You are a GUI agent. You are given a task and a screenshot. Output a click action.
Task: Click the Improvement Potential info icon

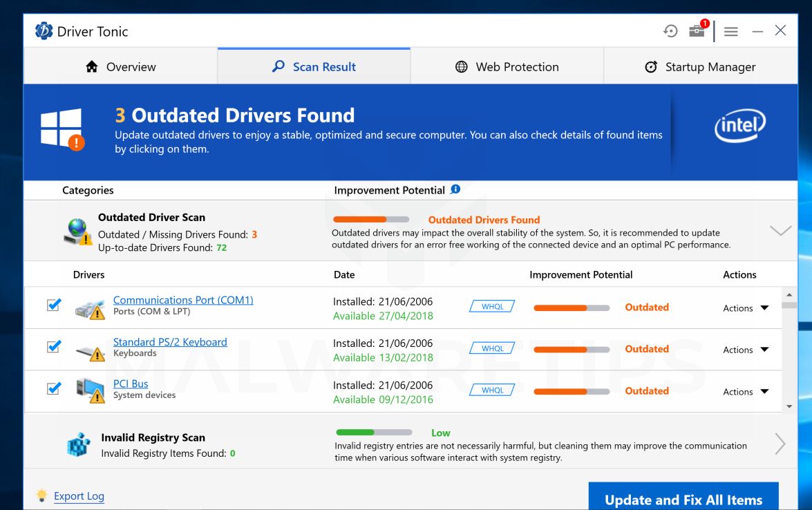pos(455,189)
